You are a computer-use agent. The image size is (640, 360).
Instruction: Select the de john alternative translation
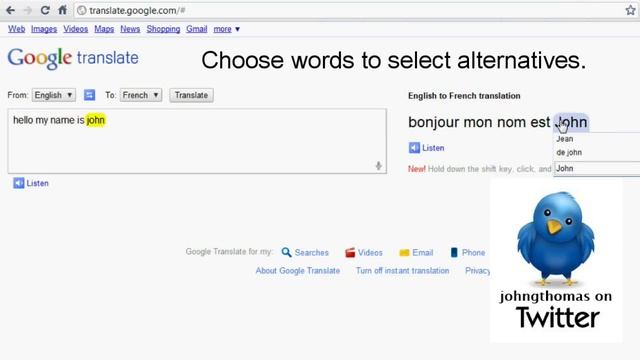point(569,152)
